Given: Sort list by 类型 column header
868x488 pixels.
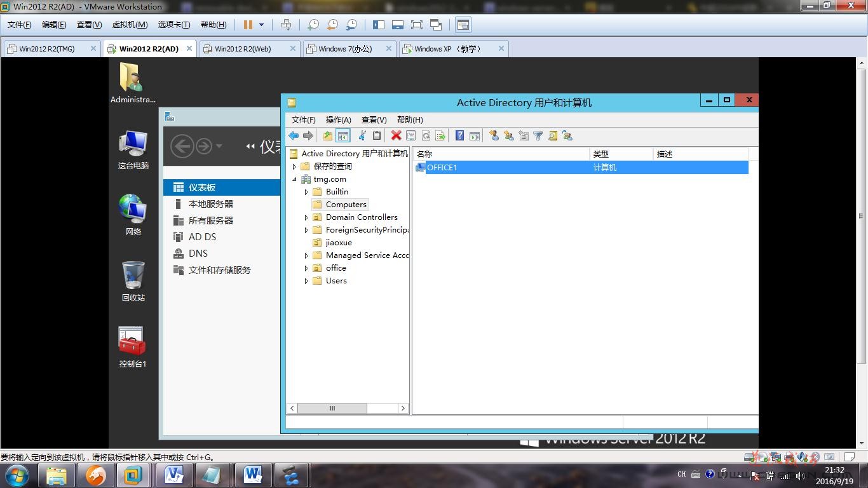Looking at the screenshot, I should (x=621, y=154).
